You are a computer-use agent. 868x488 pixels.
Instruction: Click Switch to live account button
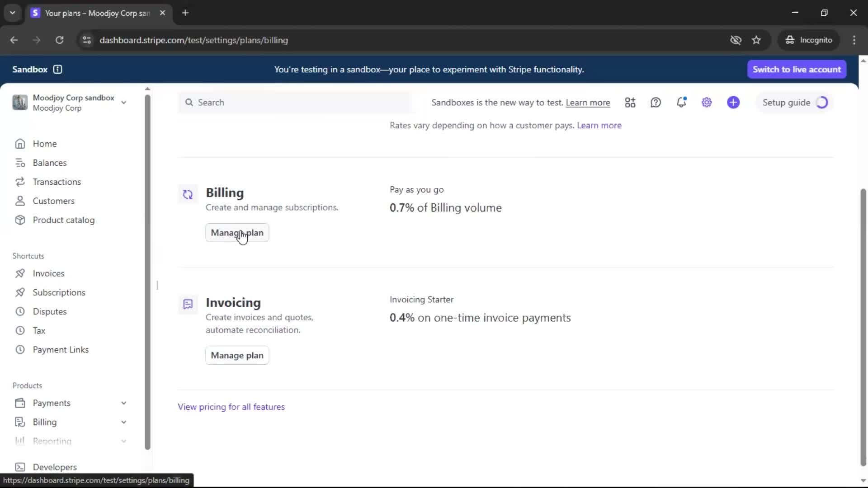[x=797, y=69]
